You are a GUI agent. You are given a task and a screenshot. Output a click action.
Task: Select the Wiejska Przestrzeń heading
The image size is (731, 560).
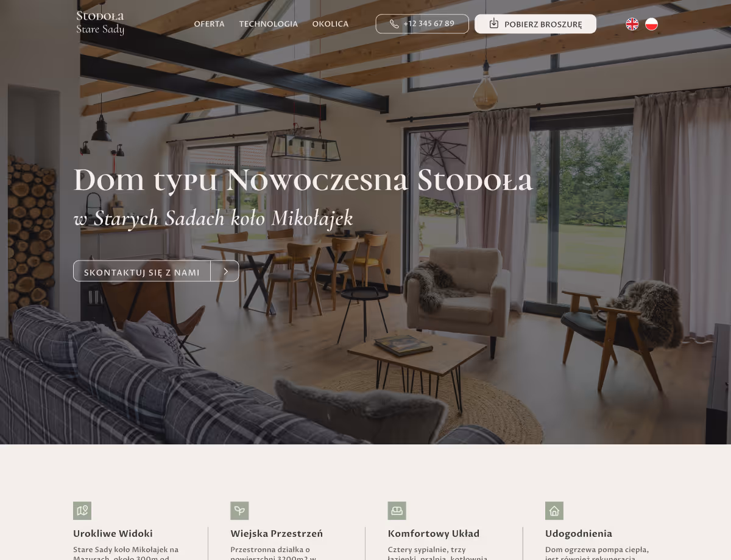277,534
